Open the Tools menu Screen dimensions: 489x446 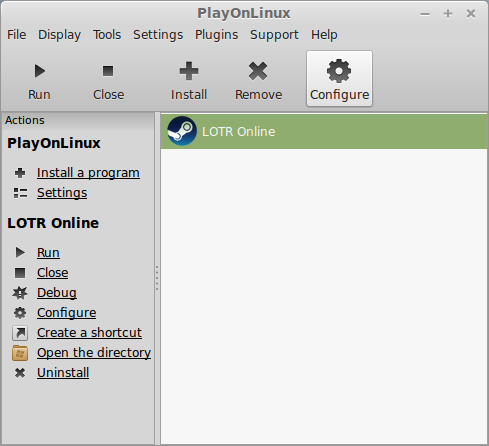[x=107, y=35]
